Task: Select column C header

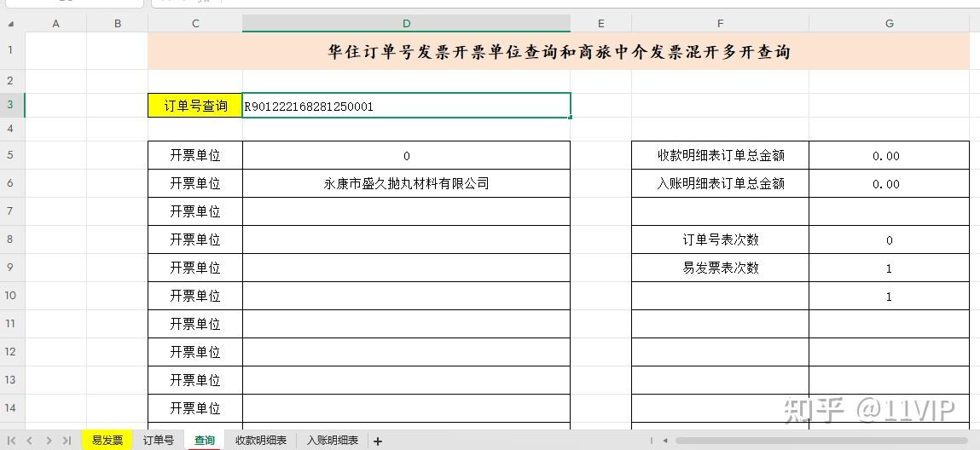Action: tap(195, 24)
